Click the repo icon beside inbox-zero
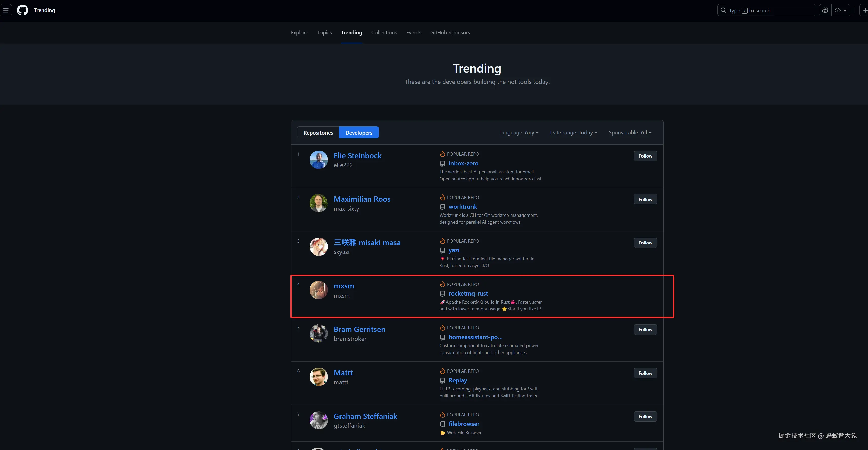 442,164
